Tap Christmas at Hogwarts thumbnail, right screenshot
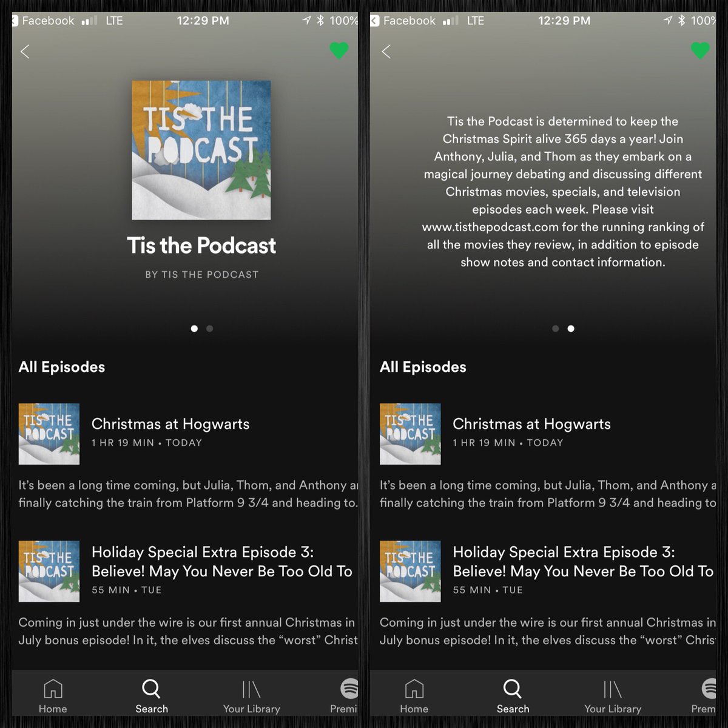The width and height of the screenshot is (728, 728). coord(410,434)
